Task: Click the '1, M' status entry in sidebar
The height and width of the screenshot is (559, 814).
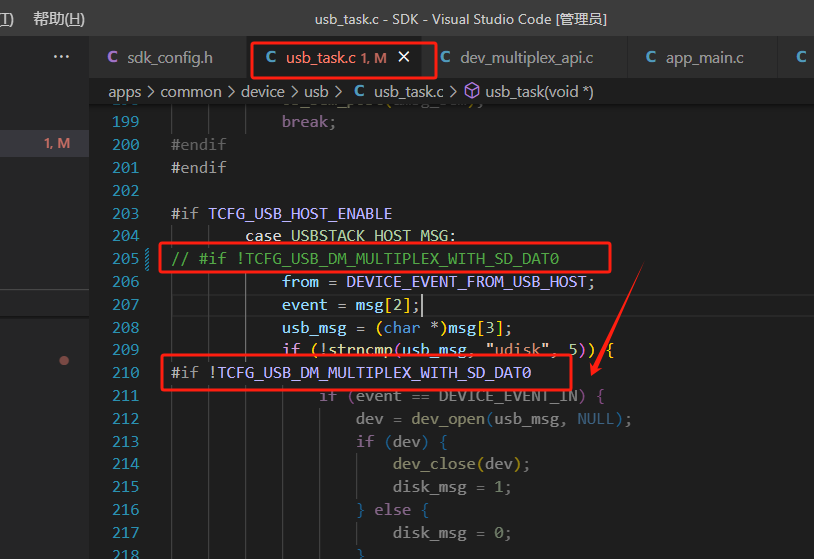Action: pyautogui.click(x=57, y=143)
